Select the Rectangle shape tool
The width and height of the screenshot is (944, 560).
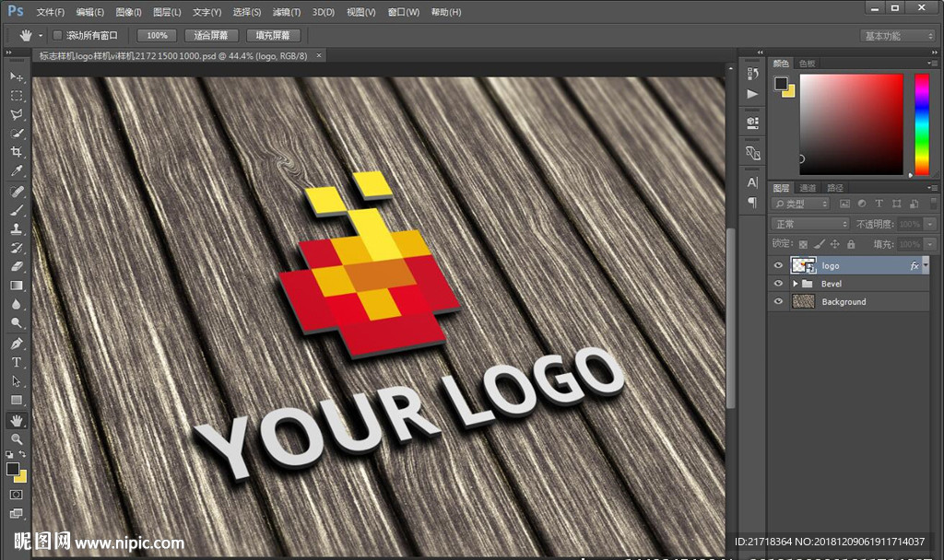(x=17, y=400)
